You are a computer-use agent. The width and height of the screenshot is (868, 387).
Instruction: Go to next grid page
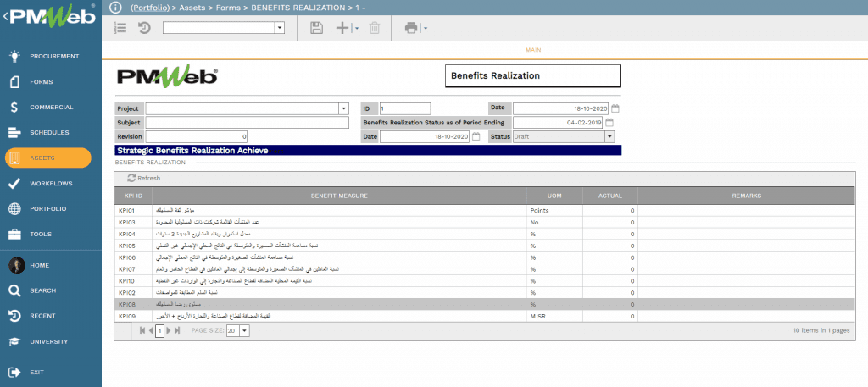[169, 330]
